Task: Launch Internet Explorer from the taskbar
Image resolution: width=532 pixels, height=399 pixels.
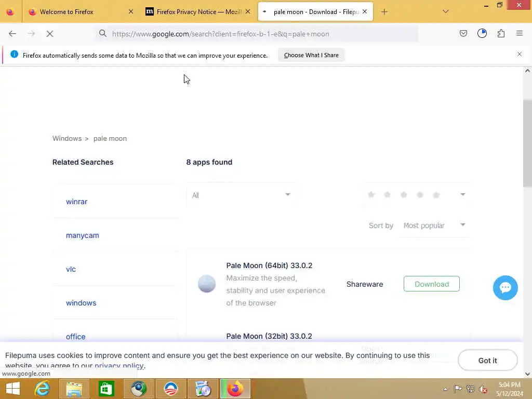Action: tap(43, 389)
